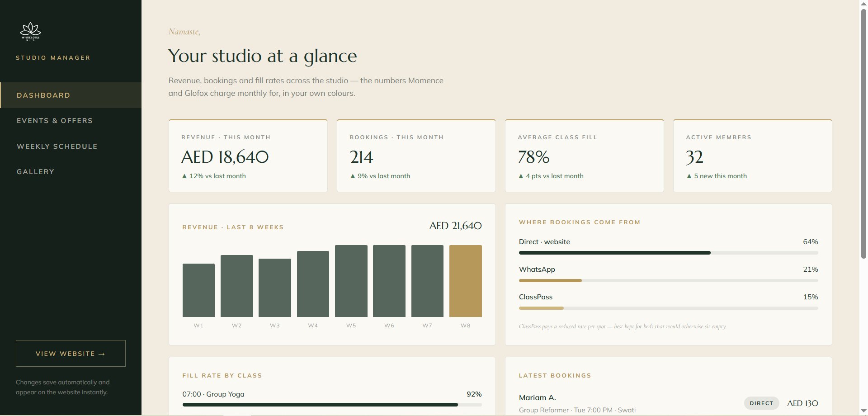Click the scrollbar up arrow

[863, 4]
